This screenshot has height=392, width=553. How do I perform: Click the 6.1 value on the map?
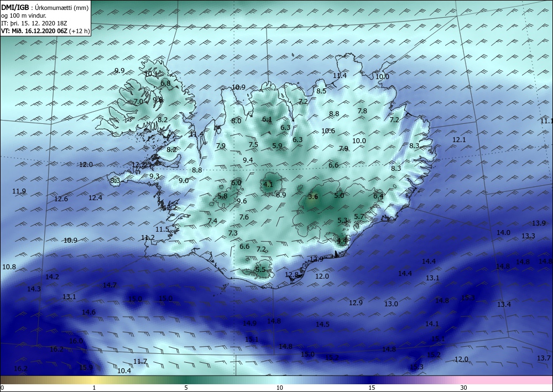pyautogui.click(x=267, y=119)
